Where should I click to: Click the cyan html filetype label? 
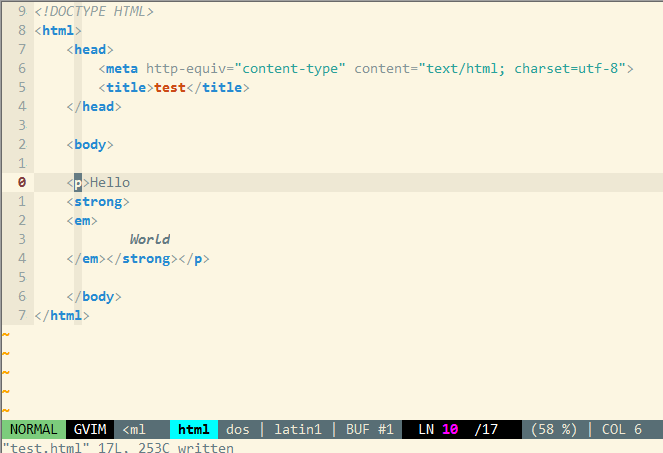193,429
